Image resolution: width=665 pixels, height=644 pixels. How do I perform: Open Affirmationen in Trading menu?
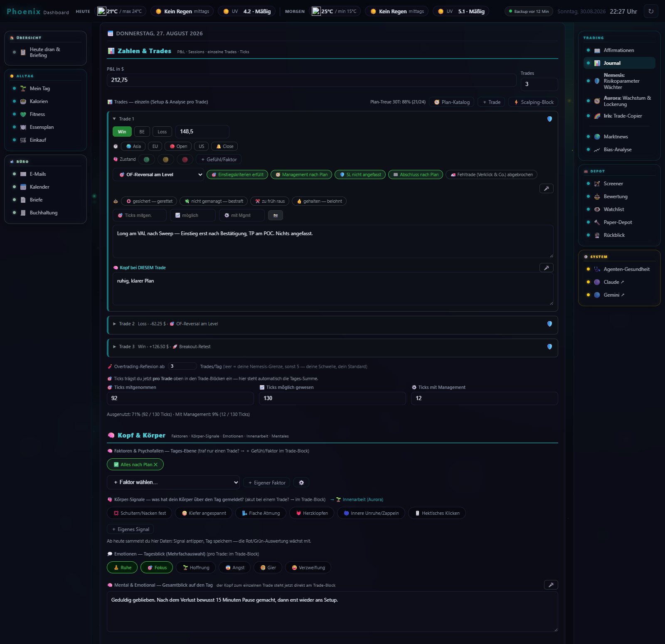[619, 50]
